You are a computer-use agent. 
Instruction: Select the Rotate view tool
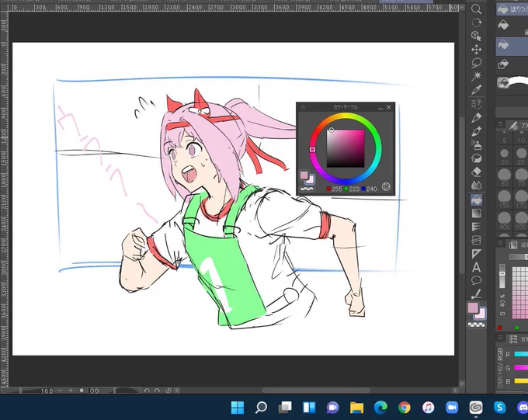(476, 23)
